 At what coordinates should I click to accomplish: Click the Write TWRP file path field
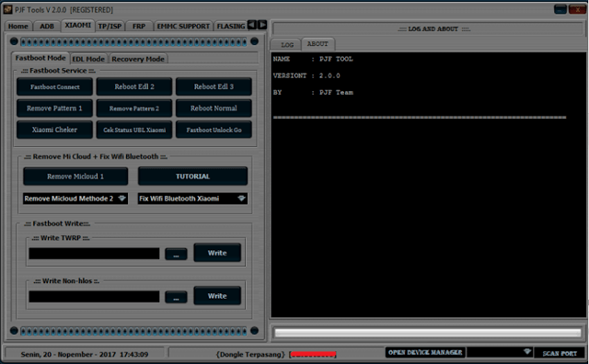(94, 254)
